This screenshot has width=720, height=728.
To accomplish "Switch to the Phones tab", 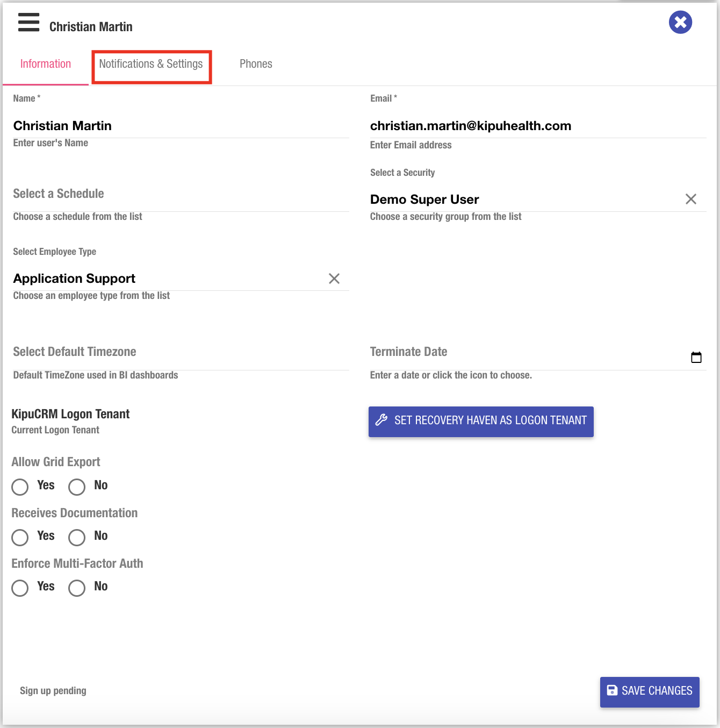I will click(256, 64).
